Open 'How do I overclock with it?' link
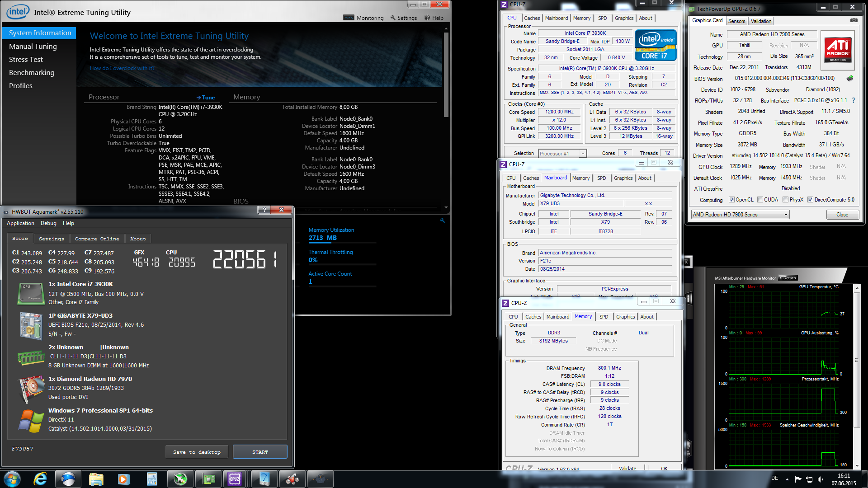Image resolution: width=868 pixels, height=488 pixels. (x=122, y=68)
